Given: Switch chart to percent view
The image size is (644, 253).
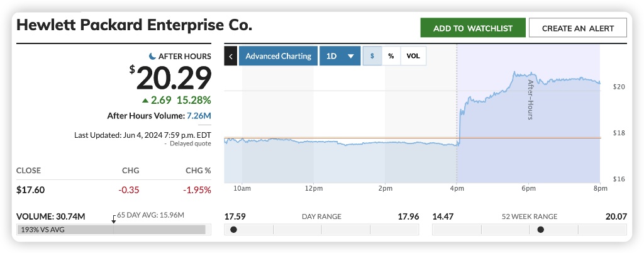Looking at the screenshot, I should [x=391, y=56].
